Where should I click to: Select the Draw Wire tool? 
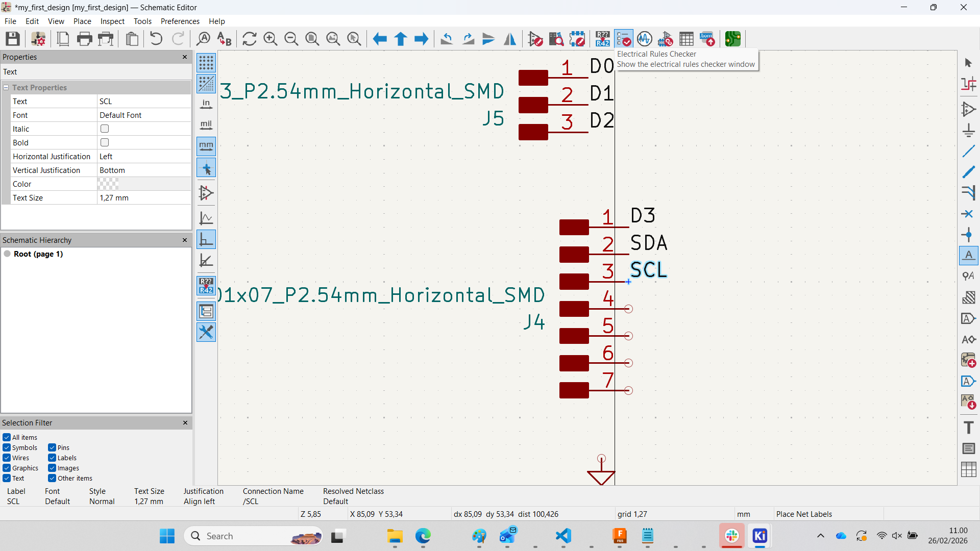point(968,151)
